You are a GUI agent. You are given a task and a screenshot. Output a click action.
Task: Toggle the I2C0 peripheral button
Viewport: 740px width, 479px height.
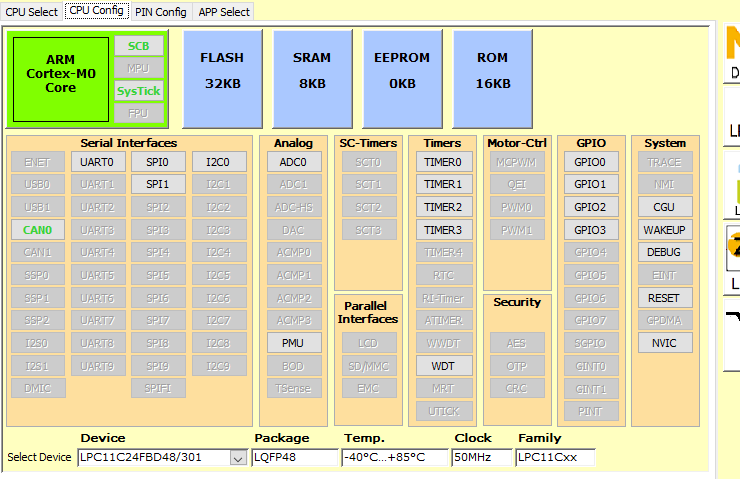click(x=219, y=162)
